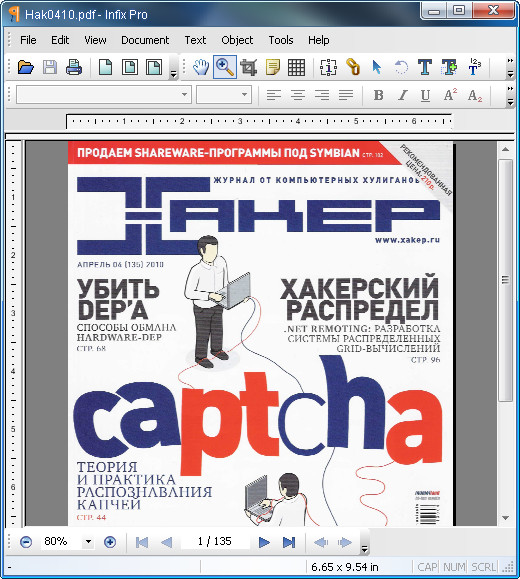520x579 pixels.
Task: Open the Document menu
Action: (145, 40)
